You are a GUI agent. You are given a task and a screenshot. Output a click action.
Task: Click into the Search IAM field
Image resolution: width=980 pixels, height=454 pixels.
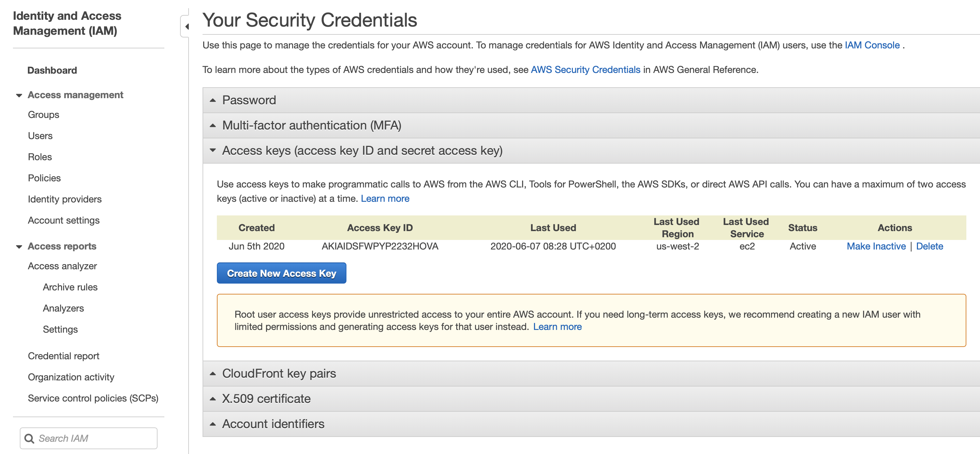coord(89,438)
